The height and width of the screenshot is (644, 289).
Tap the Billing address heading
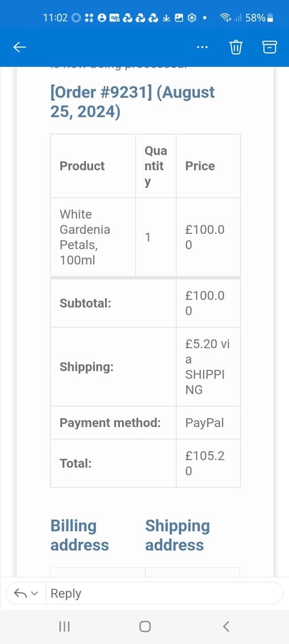pos(80,535)
